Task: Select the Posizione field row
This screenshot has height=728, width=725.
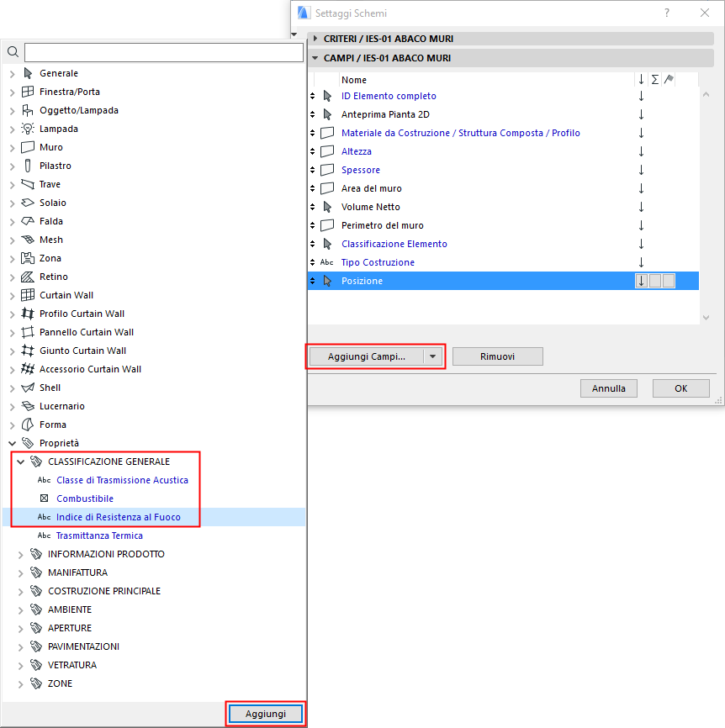Action: [x=504, y=281]
